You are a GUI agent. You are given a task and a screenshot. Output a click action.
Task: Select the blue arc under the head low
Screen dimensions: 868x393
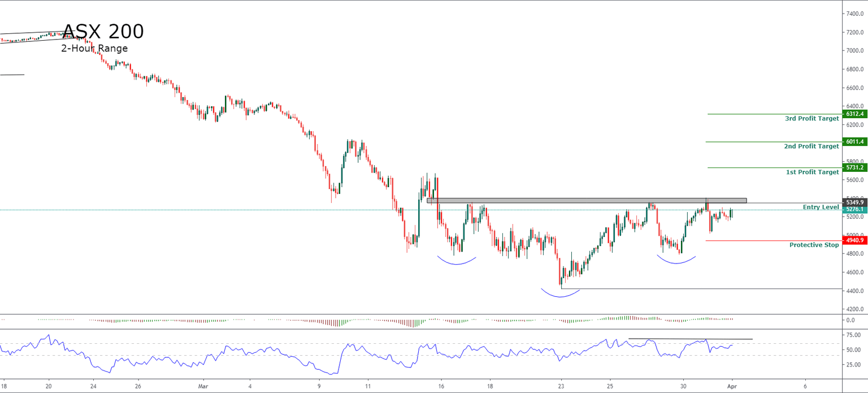(x=561, y=294)
